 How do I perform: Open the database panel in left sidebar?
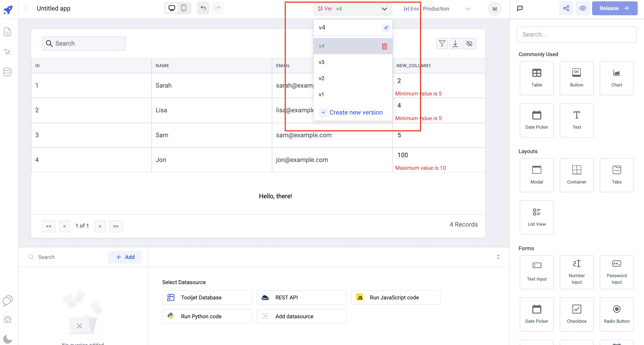[7, 72]
